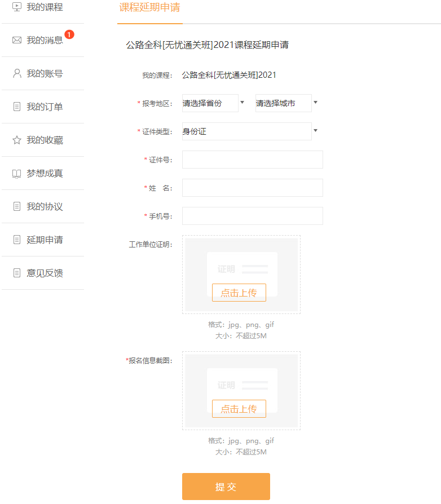Viewport: 441px width, 504px height.
Task: Submit the form with 提交 button
Action: click(x=226, y=487)
